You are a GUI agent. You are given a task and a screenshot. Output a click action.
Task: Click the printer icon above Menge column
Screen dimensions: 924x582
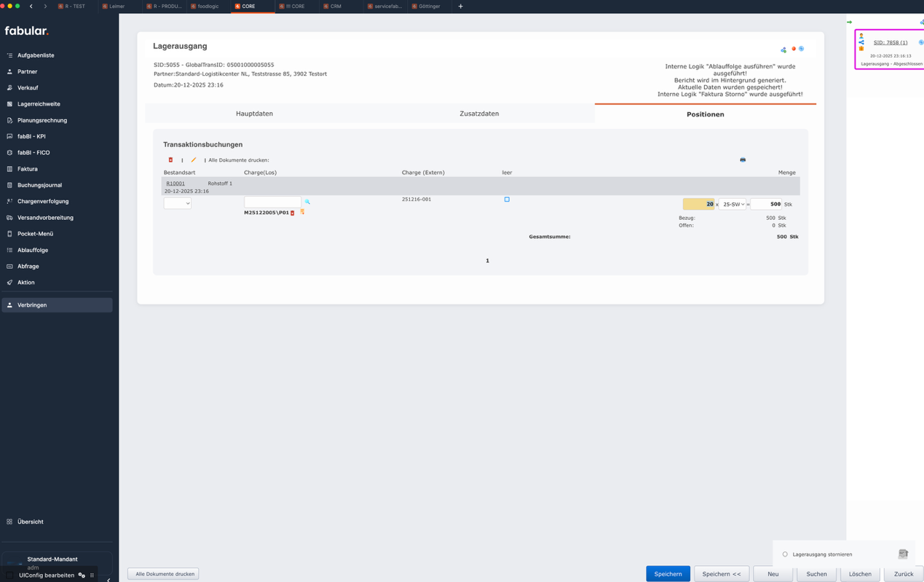pos(743,160)
